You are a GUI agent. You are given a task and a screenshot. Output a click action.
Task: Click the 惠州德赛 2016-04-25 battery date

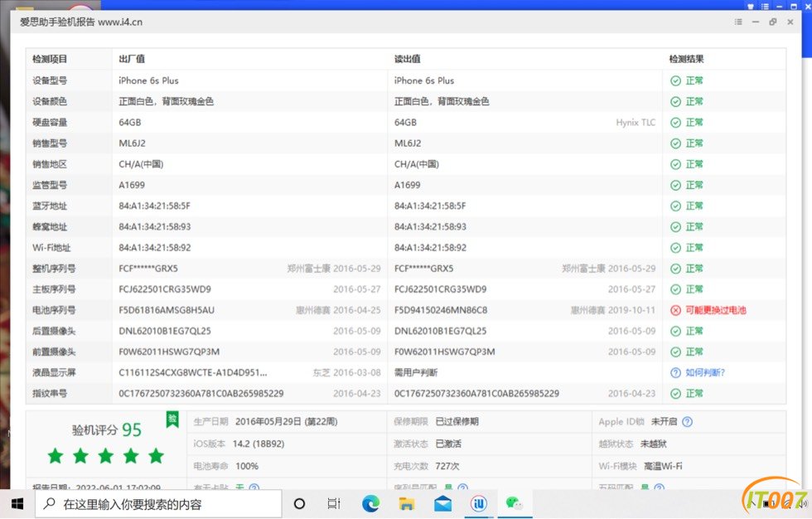(338, 310)
